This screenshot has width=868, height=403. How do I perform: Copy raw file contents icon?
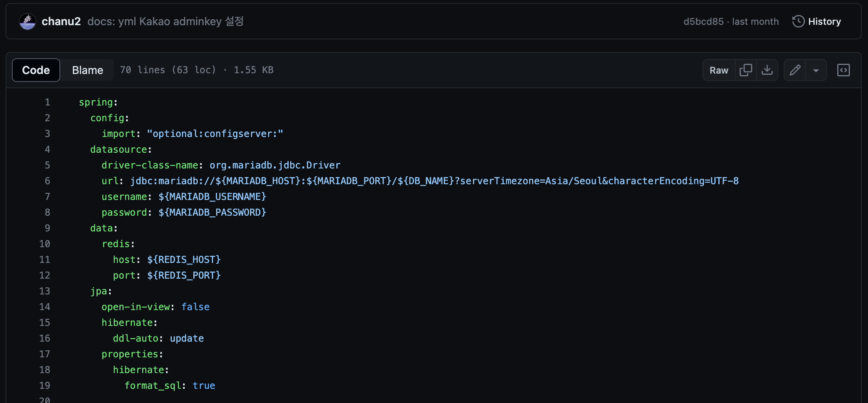tap(746, 70)
